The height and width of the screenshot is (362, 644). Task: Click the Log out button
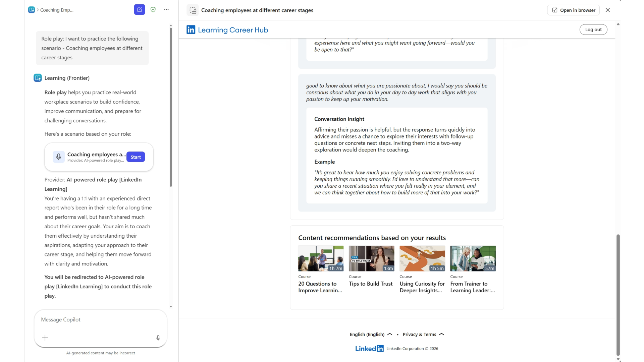(x=593, y=29)
